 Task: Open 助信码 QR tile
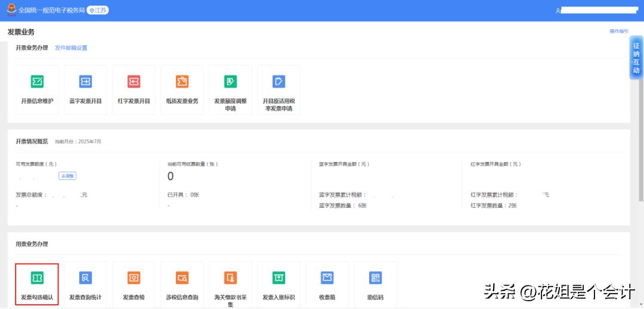click(x=376, y=285)
